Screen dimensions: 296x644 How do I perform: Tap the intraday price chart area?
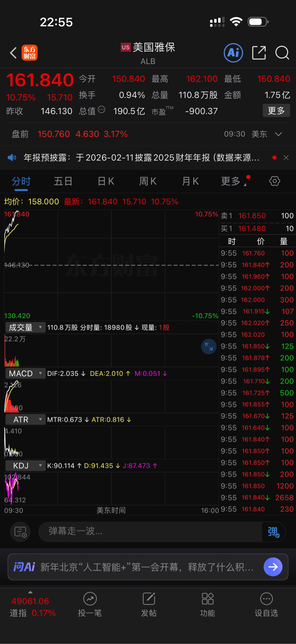pyautogui.click(x=111, y=265)
